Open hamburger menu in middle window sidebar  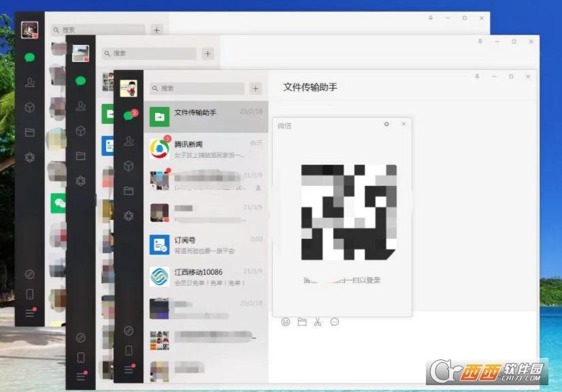tap(81, 376)
